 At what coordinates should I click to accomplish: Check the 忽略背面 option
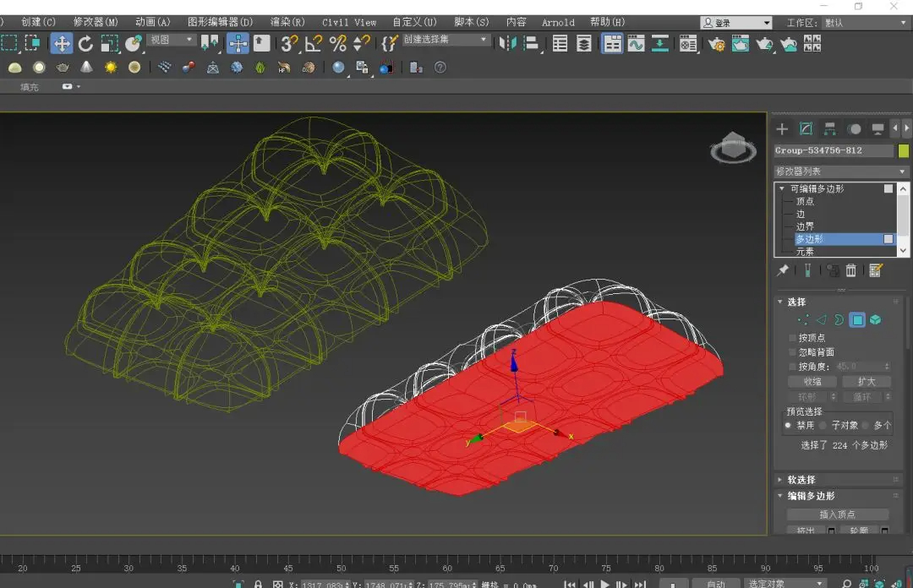[792, 352]
